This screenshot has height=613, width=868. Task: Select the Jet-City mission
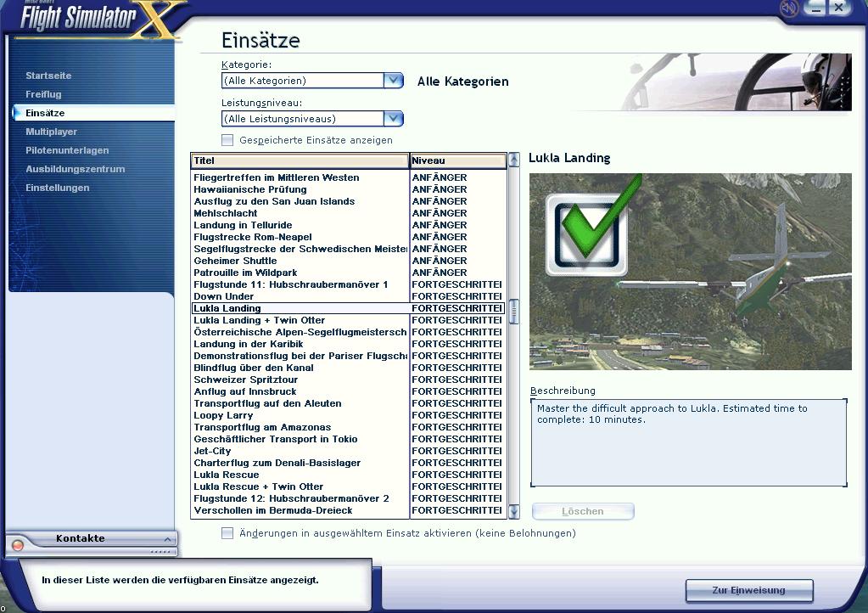(x=348, y=452)
